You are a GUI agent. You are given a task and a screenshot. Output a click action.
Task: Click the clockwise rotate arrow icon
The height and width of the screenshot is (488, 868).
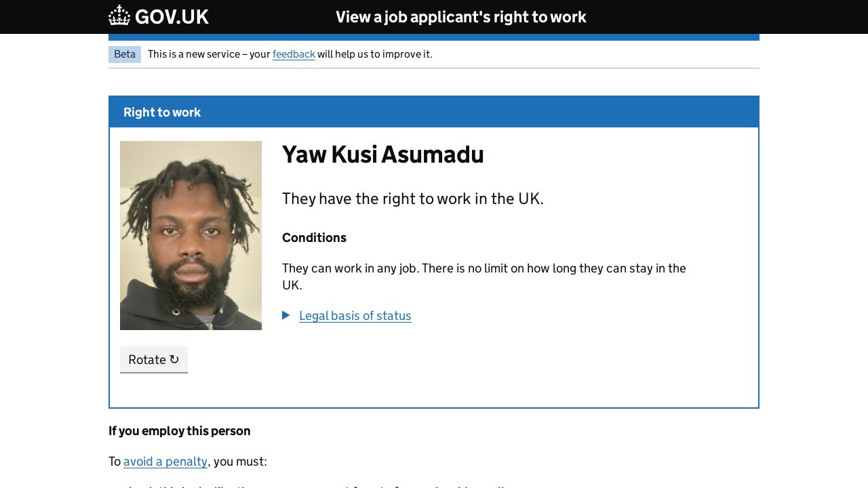pos(174,359)
